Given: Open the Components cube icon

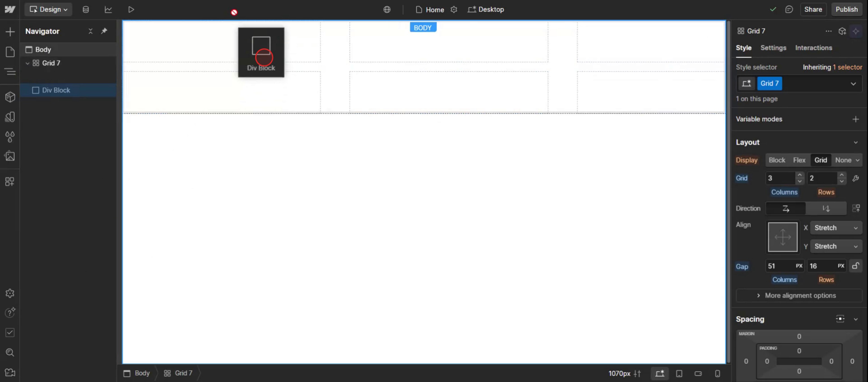Looking at the screenshot, I should pyautogui.click(x=10, y=97).
